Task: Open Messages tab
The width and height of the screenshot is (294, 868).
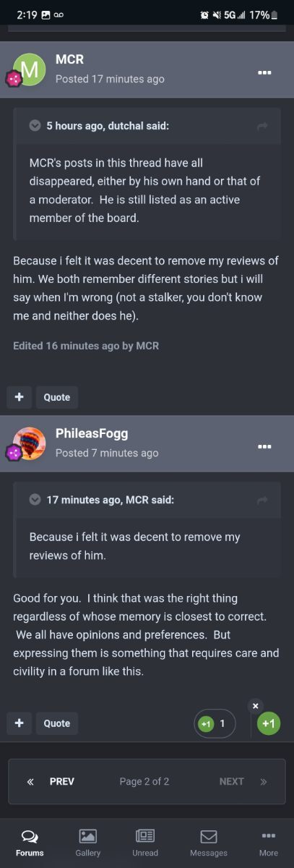Action: (x=209, y=843)
